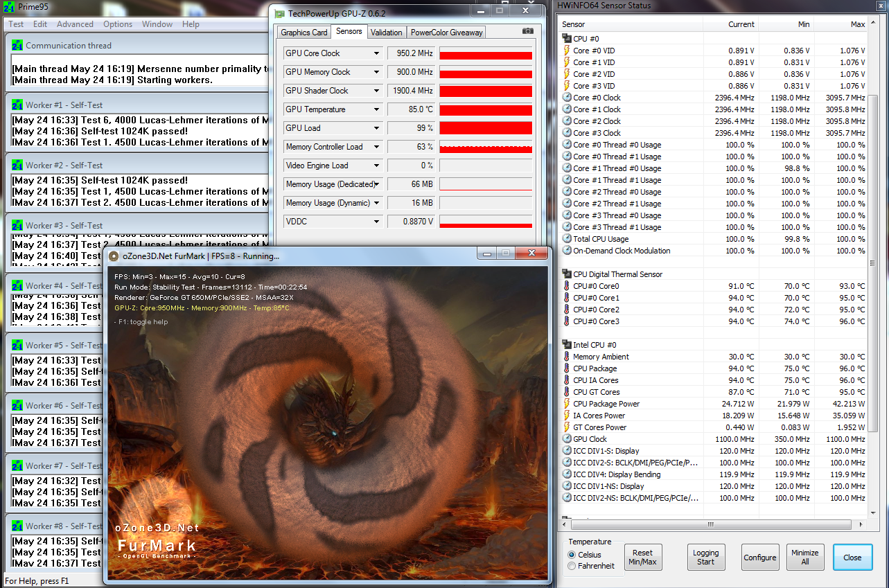Select the IA Cores Power sensor row
This screenshot has height=588, width=889.
click(714, 416)
